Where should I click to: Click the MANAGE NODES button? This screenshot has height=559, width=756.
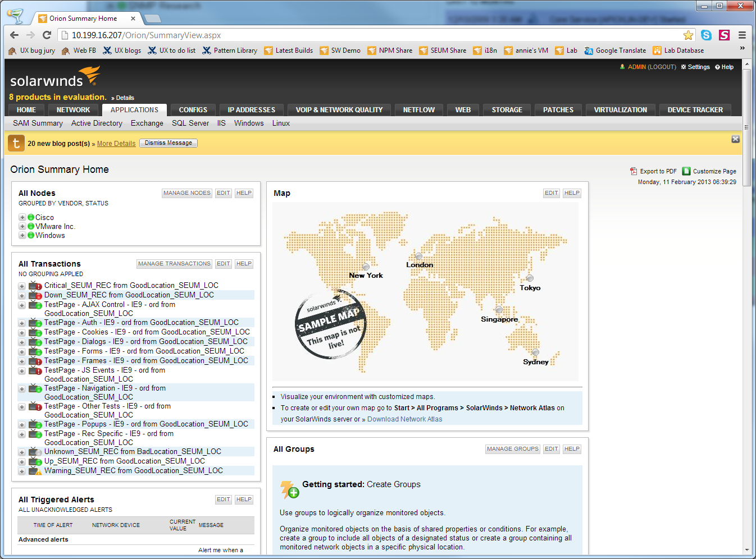[187, 193]
